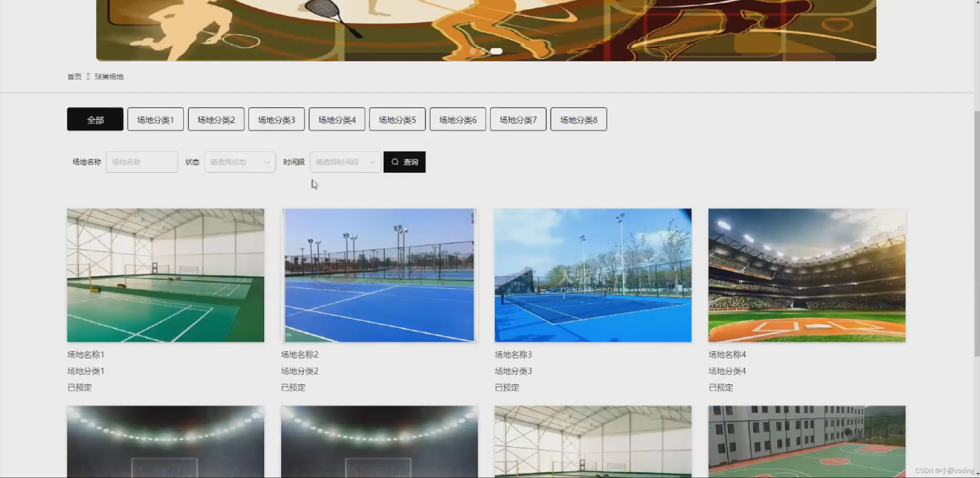Viewport: 980px width, 478px height.
Task: Click 已预定 status under 场地名称2
Action: [x=293, y=388]
